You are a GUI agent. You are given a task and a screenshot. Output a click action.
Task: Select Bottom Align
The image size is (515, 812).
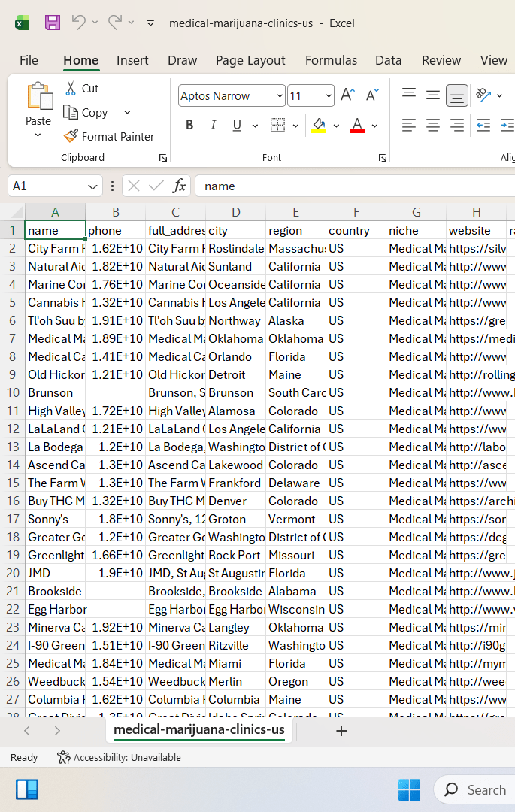point(457,95)
